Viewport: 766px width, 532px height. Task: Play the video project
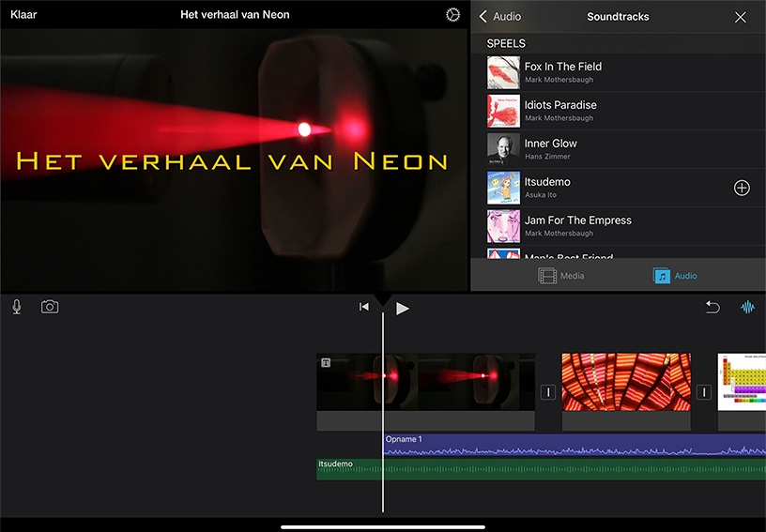[402, 309]
